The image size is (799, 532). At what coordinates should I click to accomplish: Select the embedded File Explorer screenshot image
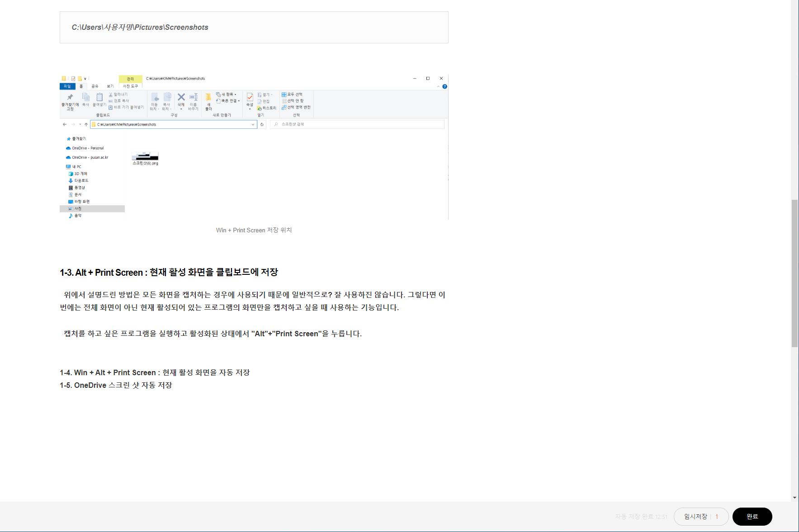click(254, 147)
